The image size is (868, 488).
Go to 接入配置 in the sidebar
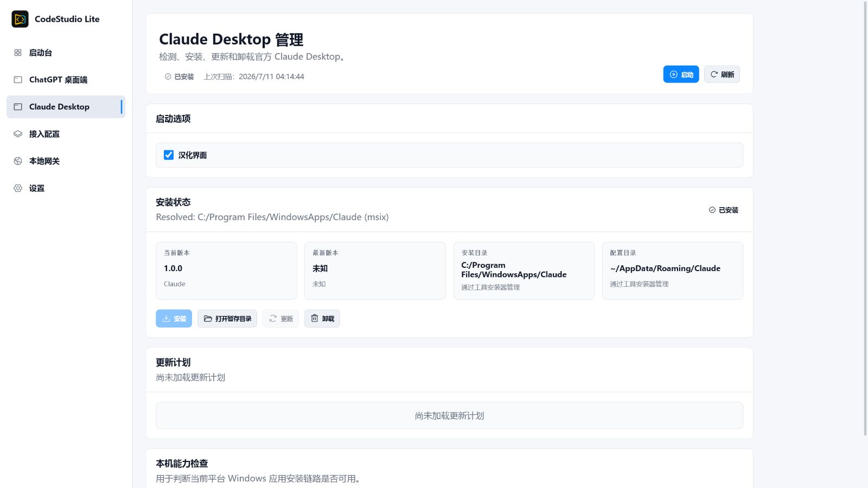66,134
